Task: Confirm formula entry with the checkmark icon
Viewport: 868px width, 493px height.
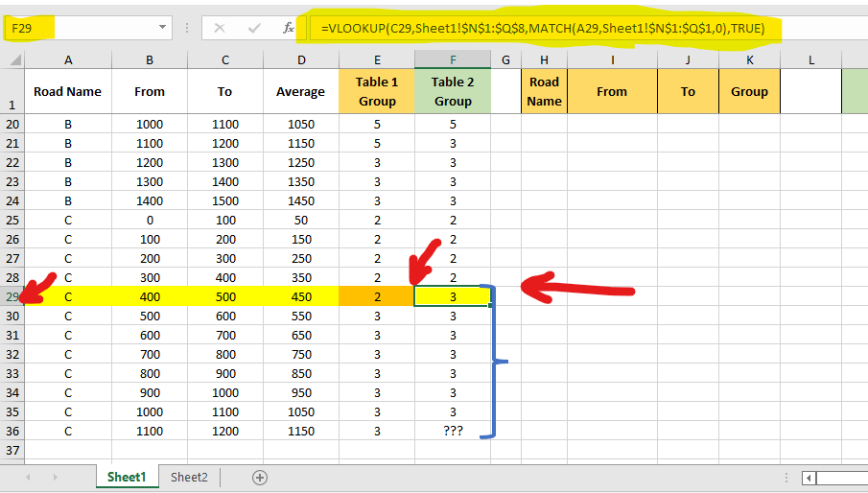Action: pos(254,28)
